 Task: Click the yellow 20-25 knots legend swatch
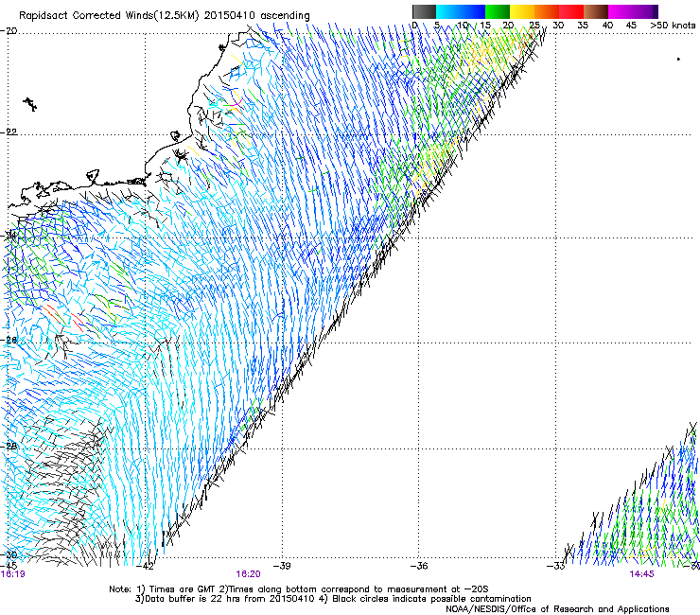click(522, 11)
